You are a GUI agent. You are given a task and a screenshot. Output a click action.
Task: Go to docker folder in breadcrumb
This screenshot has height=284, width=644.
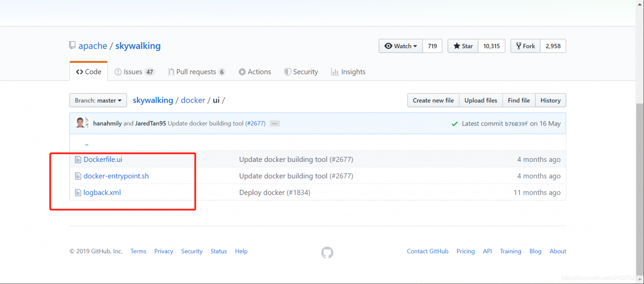[x=193, y=100]
